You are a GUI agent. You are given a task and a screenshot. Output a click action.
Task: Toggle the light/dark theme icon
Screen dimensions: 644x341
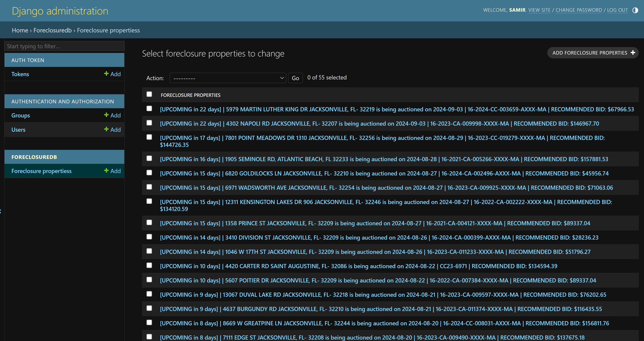tap(635, 10)
